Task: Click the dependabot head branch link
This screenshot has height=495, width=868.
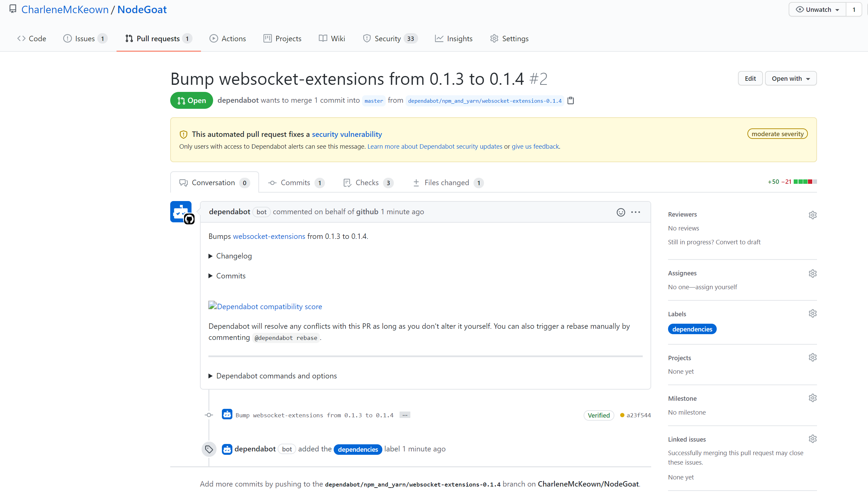Action: click(485, 101)
